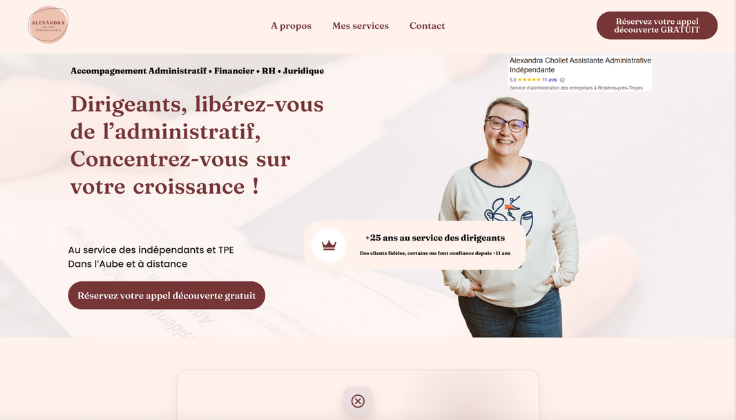Open the Mes services menu item
Viewport: 736px width, 420px height.
360,26
